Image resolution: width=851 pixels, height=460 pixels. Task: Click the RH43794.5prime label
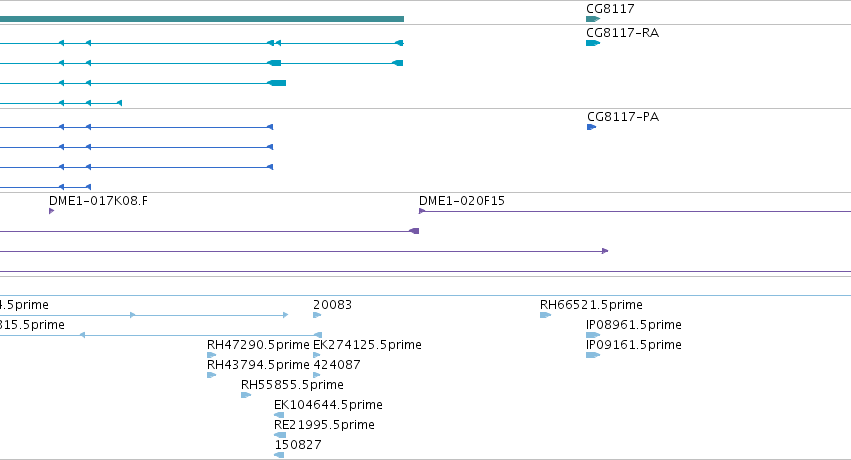(258, 365)
